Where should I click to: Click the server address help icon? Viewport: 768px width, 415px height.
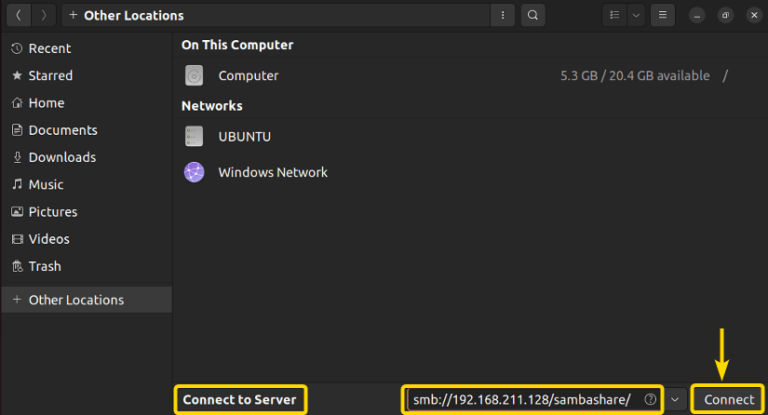point(650,399)
